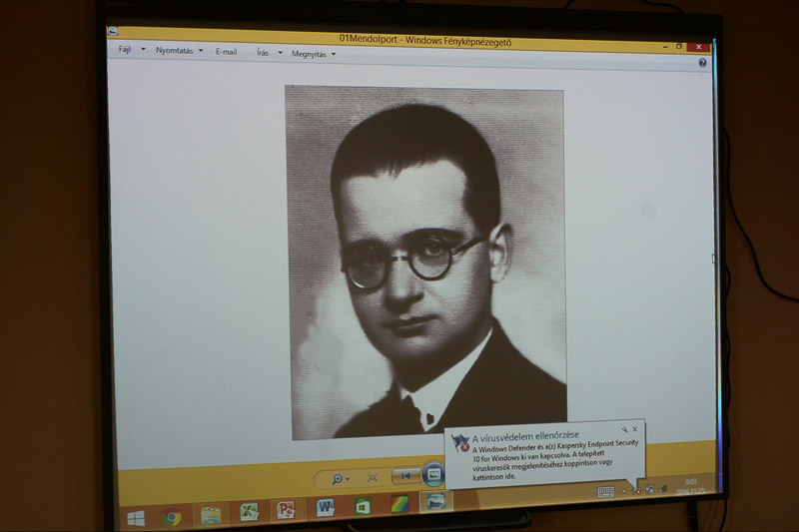Open Google Chrome from the taskbar
This screenshot has height=532, width=799.
pyautogui.click(x=172, y=517)
